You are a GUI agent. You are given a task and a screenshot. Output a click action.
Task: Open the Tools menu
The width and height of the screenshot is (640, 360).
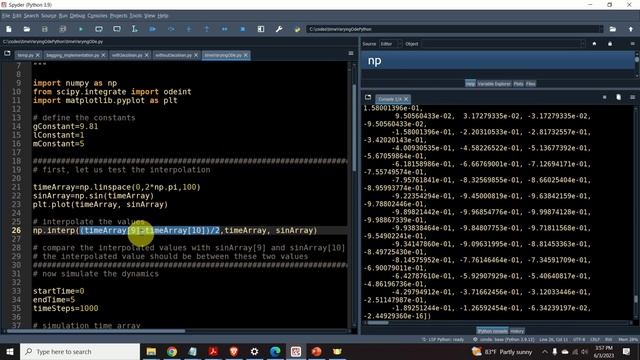coord(136,16)
